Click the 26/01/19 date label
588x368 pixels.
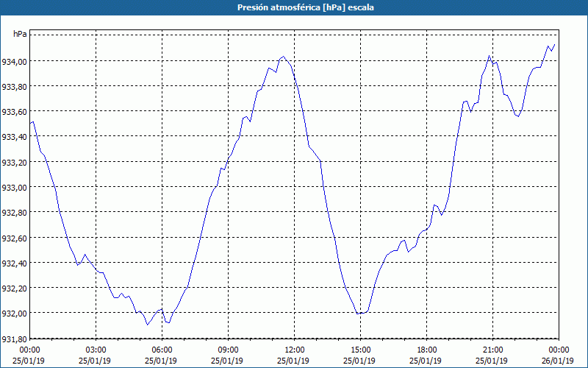tap(558, 361)
